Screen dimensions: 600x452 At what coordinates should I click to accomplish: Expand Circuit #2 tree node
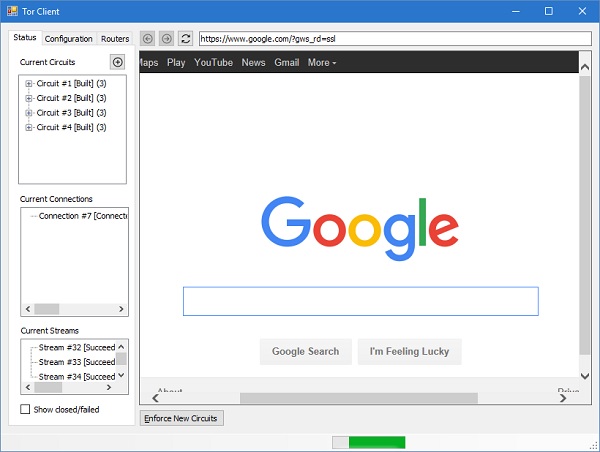click(x=28, y=98)
